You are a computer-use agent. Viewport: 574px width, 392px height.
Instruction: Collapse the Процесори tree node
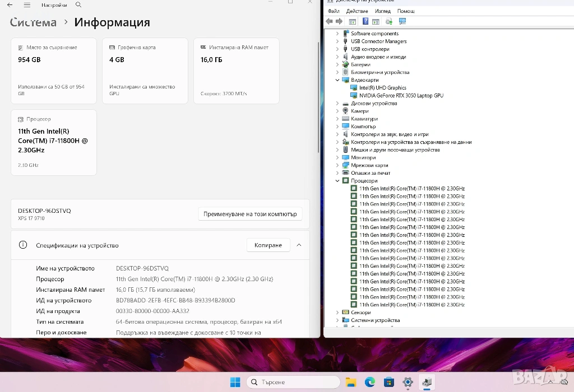(337, 181)
